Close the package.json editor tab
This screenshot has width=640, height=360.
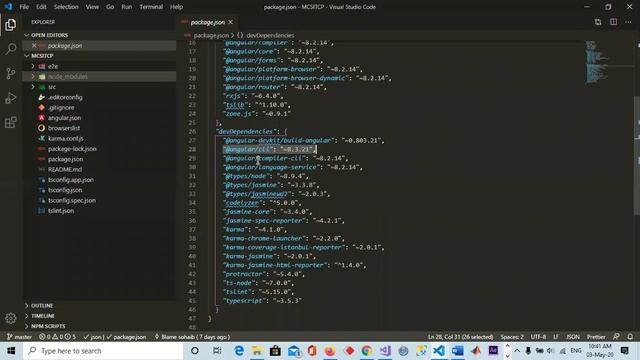[231, 22]
